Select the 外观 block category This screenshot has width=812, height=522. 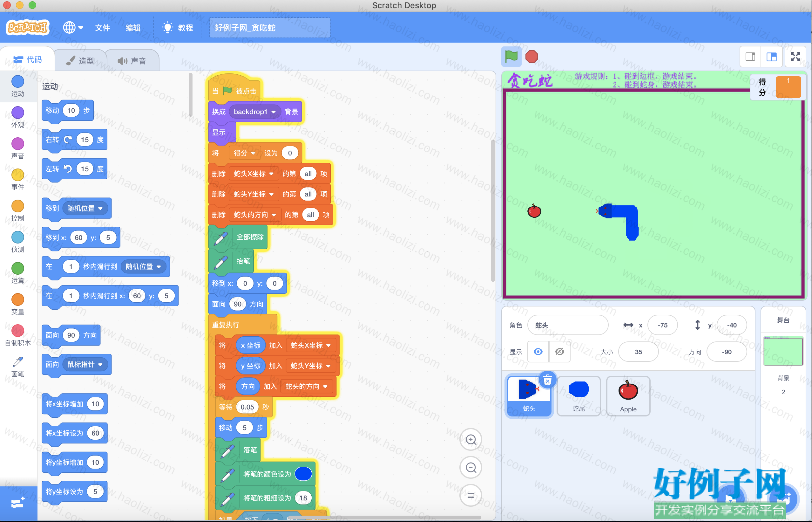[x=17, y=117]
